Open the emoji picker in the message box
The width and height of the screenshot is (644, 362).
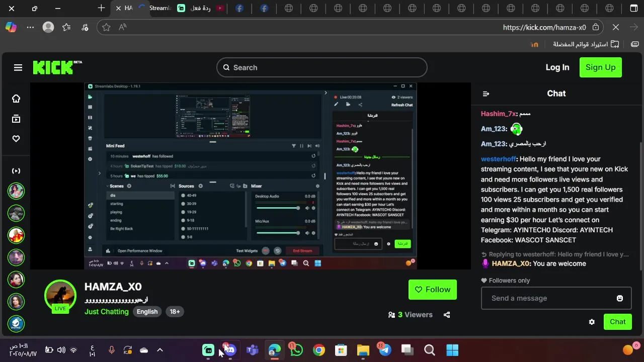620,298
